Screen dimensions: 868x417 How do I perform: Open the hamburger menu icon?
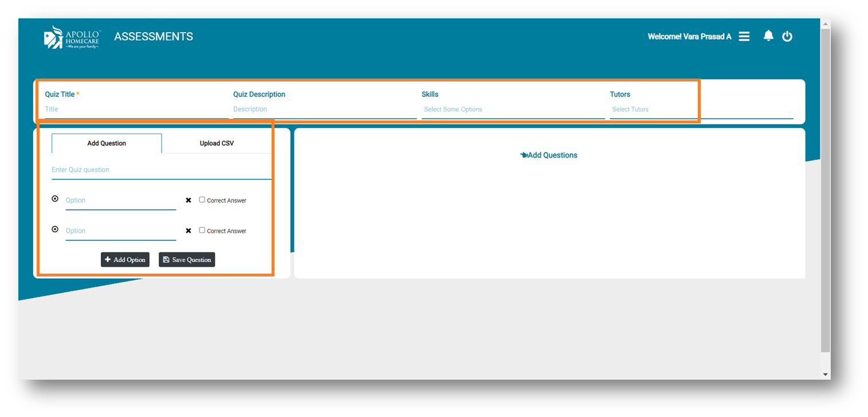(x=744, y=37)
